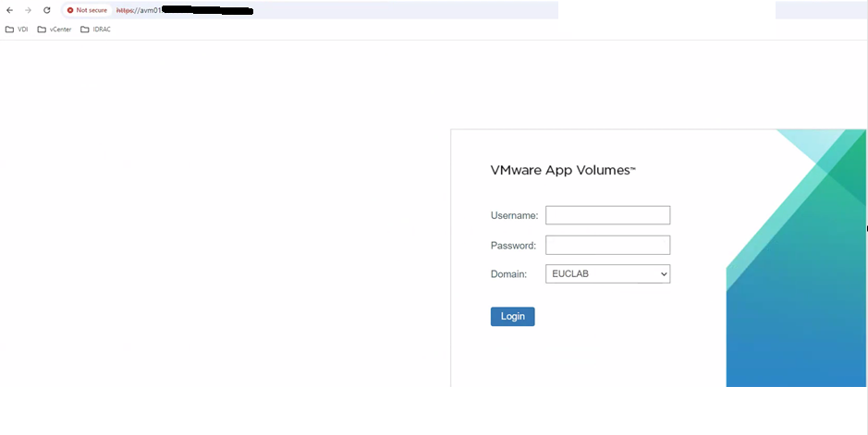This screenshot has width=868, height=435.
Task: Click the Username label
Action: [514, 216]
